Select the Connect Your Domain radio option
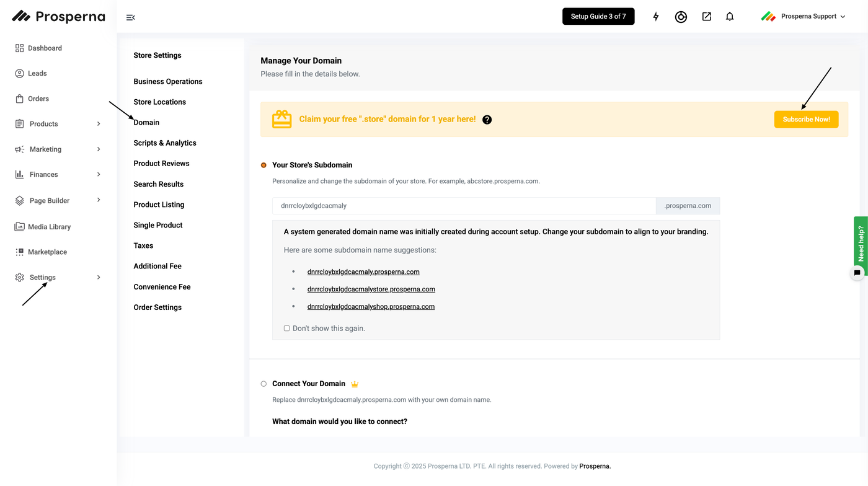Viewport: 868px width, 486px height. pyautogui.click(x=263, y=384)
